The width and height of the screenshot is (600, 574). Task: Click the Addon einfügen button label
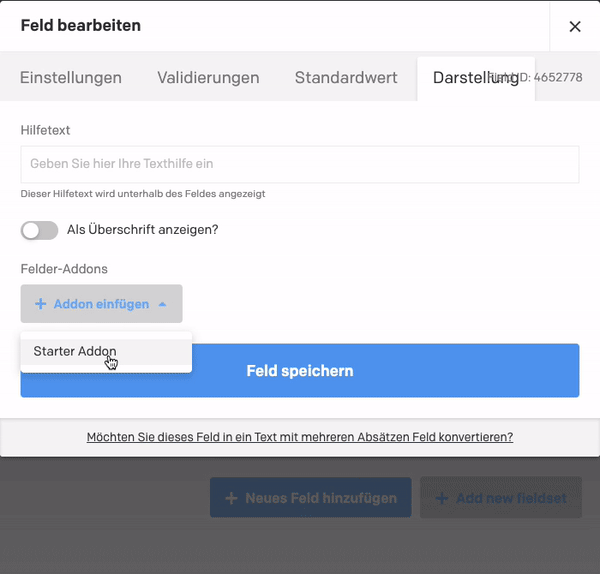[101, 304]
